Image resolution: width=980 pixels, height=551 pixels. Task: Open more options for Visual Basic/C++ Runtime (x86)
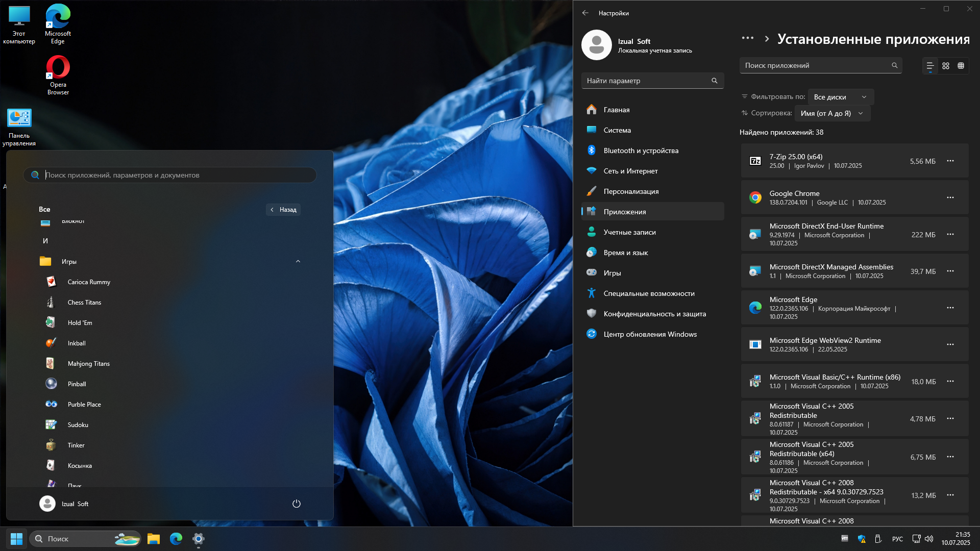[950, 382]
